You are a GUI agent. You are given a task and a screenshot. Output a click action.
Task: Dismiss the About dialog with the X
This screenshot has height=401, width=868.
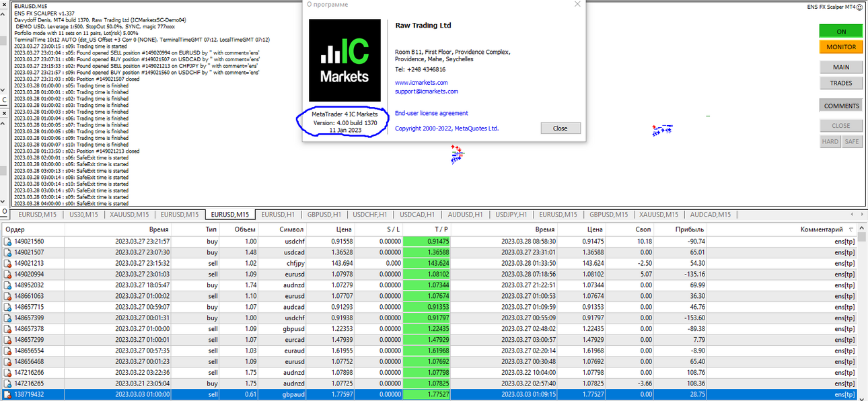tap(577, 4)
